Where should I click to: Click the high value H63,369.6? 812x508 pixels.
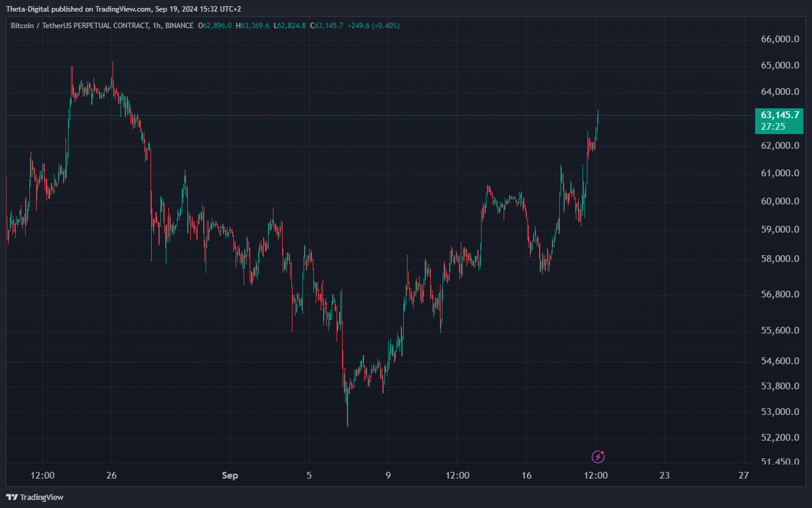[x=253, y=26]
